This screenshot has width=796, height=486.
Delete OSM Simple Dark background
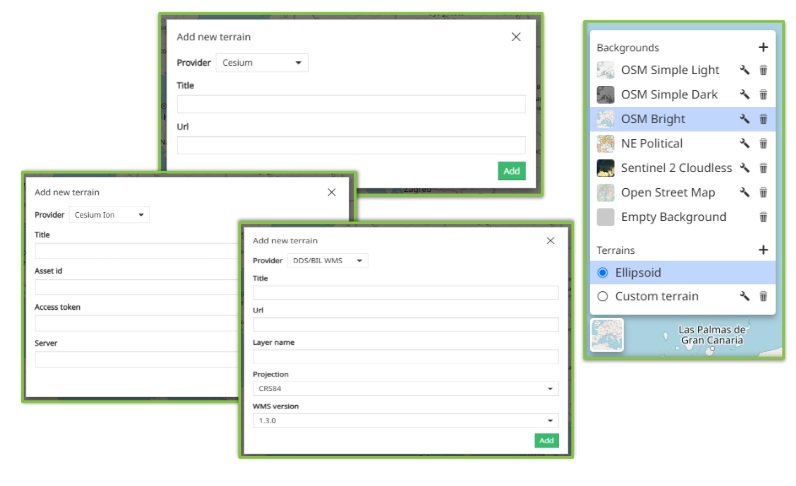pyautogui.click(x=763, y=94)
